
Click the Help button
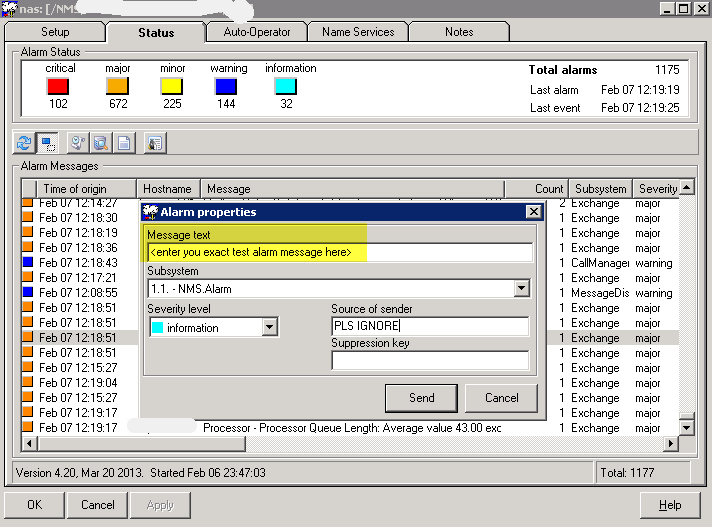[x=670, y=505]
